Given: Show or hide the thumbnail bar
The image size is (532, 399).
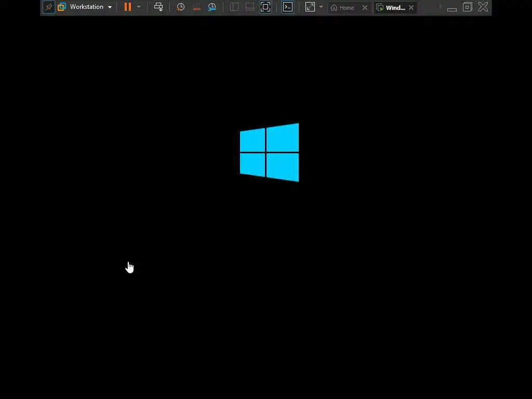Looking at the screenshot, I should (x=250, y=7).
